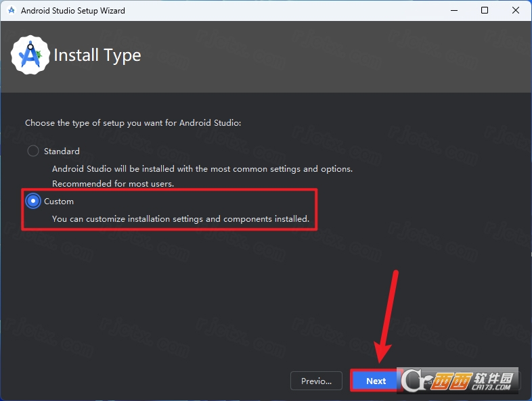Maximize the Setup Wizard window
Viewport: 532px width, 401px height.
[485, 11]
